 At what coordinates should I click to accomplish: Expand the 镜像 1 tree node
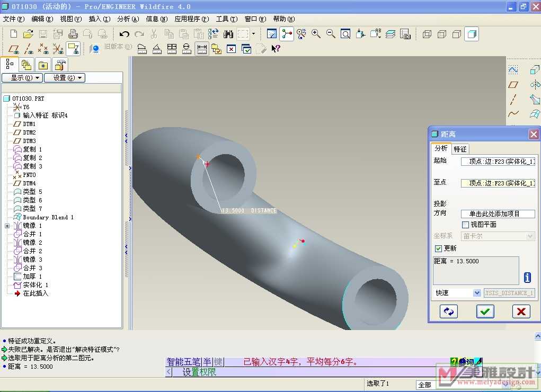[7, 226]
